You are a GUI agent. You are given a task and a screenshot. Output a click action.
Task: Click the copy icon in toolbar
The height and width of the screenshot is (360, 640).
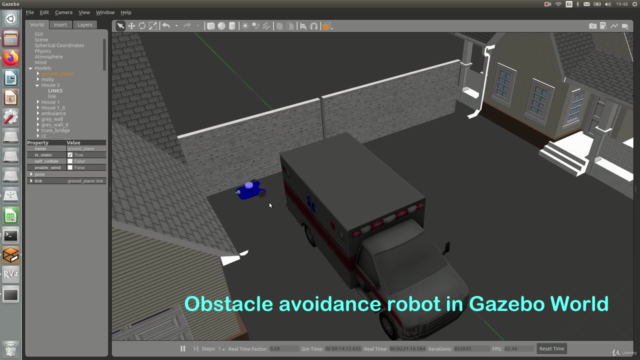coord(280,26)
